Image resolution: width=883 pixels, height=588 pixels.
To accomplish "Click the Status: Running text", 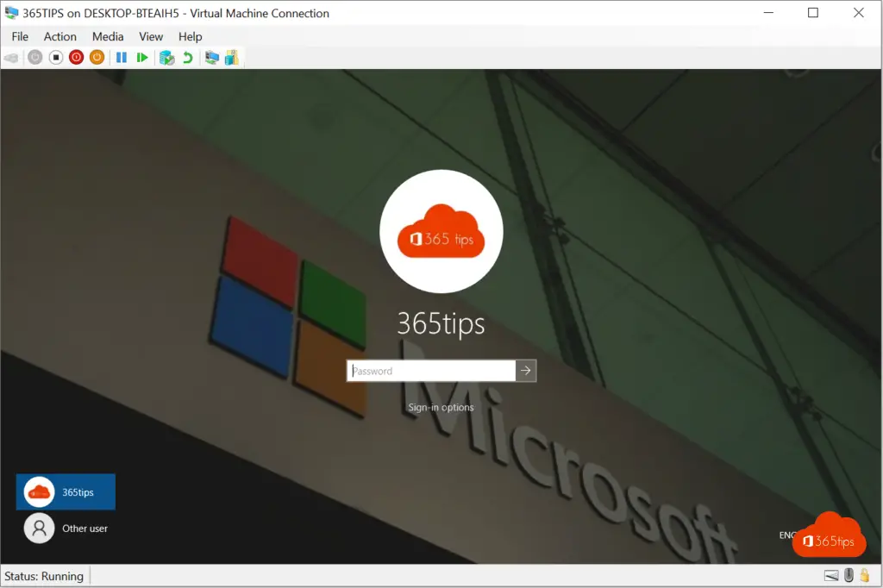I will (44, 576).
